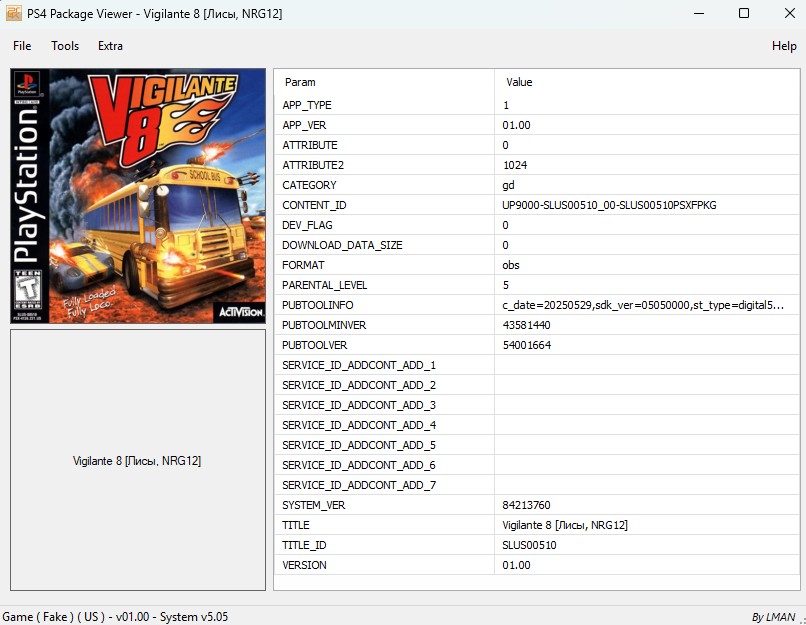This screenshot has width=806, height=625.
Task: Open the File menu
Action: click(22, 46)
